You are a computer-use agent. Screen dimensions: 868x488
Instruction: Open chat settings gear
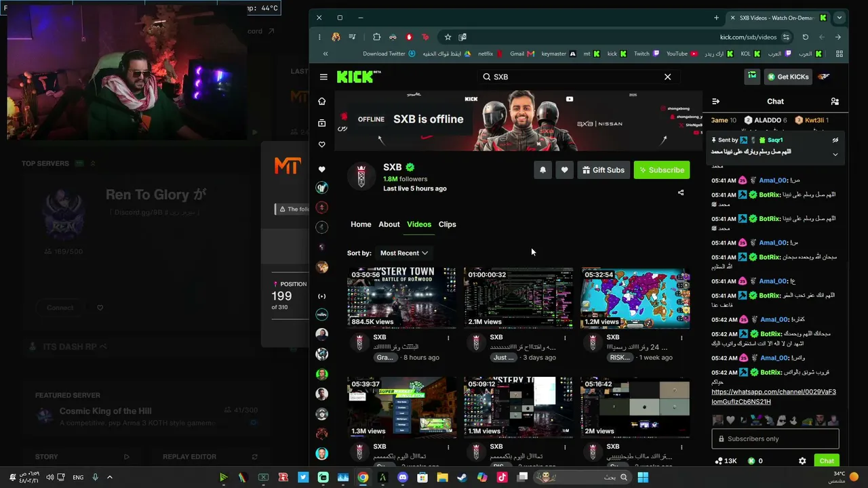point(802,461)
